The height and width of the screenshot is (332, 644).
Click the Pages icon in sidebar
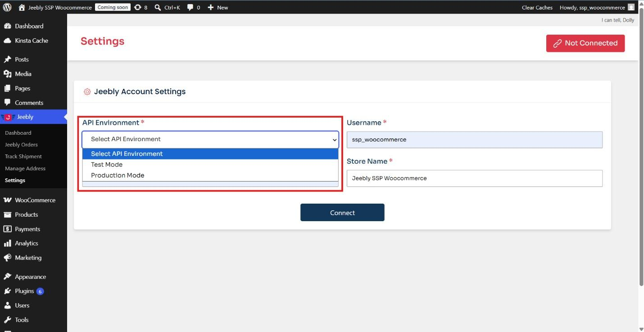pyautogui.click(x=7, y=88)
